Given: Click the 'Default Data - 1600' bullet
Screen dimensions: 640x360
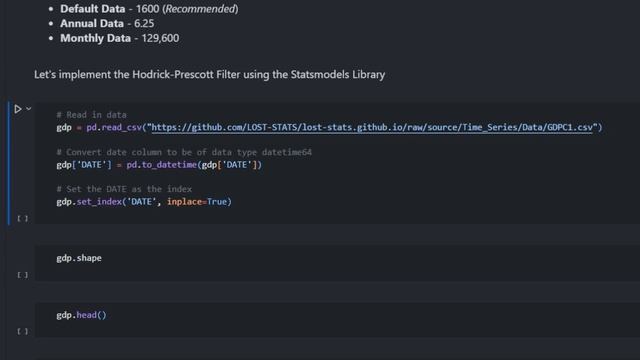Looking at the screenshot, I should coord(149,9).
